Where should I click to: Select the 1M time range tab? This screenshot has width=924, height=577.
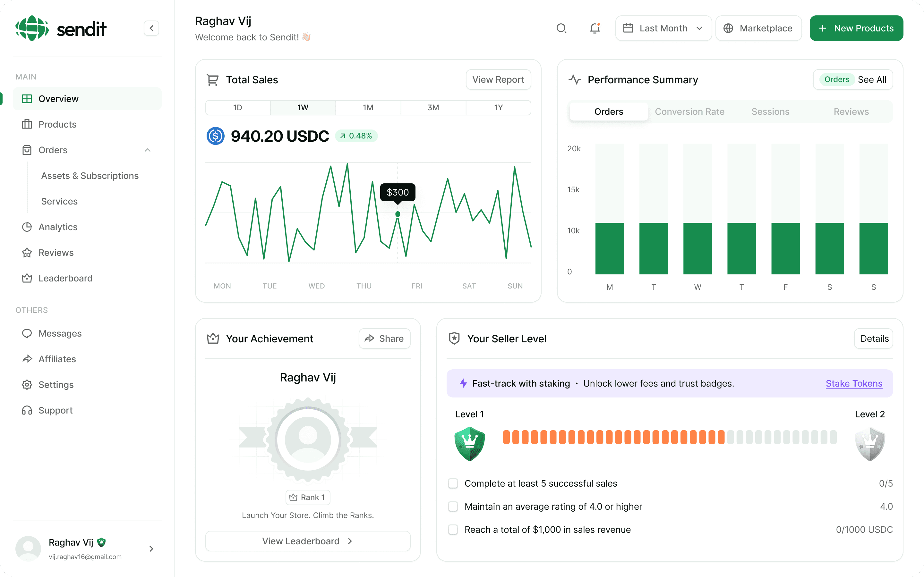(x=368, y=107)
